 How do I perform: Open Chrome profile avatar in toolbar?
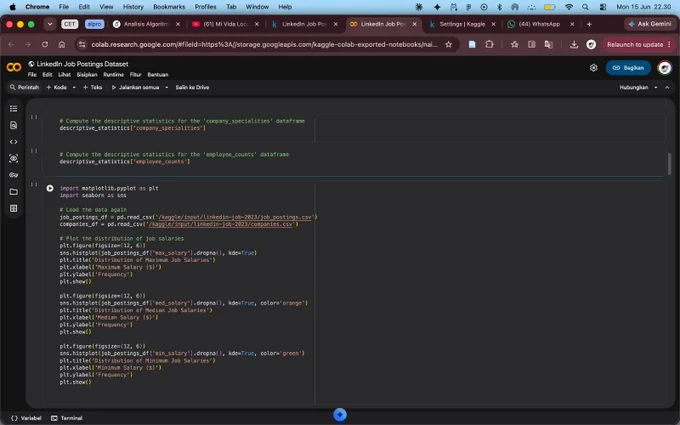[591, 44]
